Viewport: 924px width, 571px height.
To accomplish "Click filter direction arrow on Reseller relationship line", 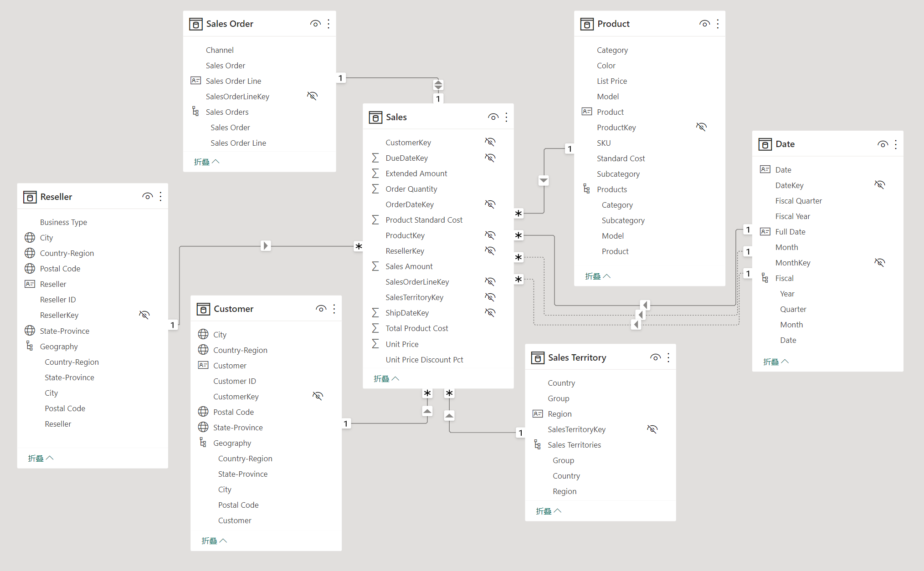I will (x=266, y=246).
